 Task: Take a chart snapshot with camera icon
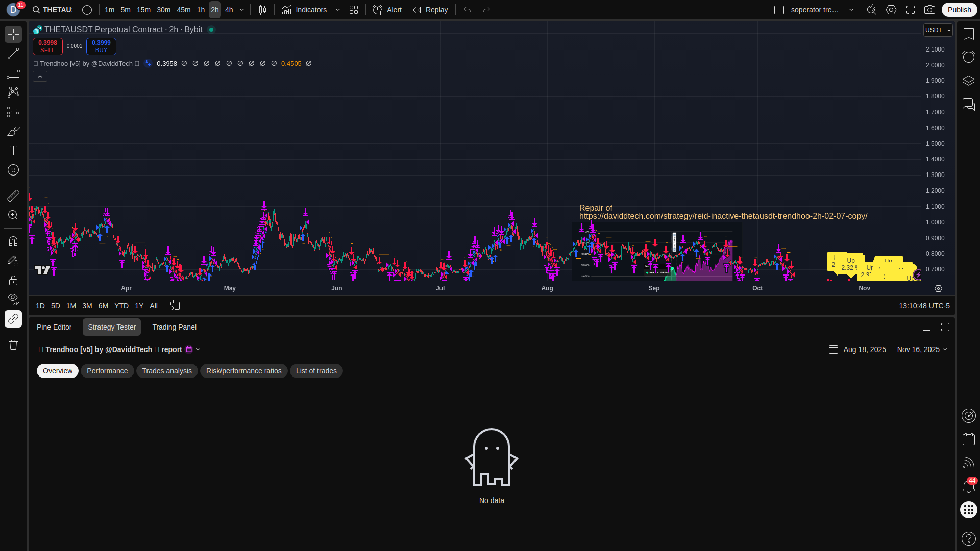(x=929, y=10)
